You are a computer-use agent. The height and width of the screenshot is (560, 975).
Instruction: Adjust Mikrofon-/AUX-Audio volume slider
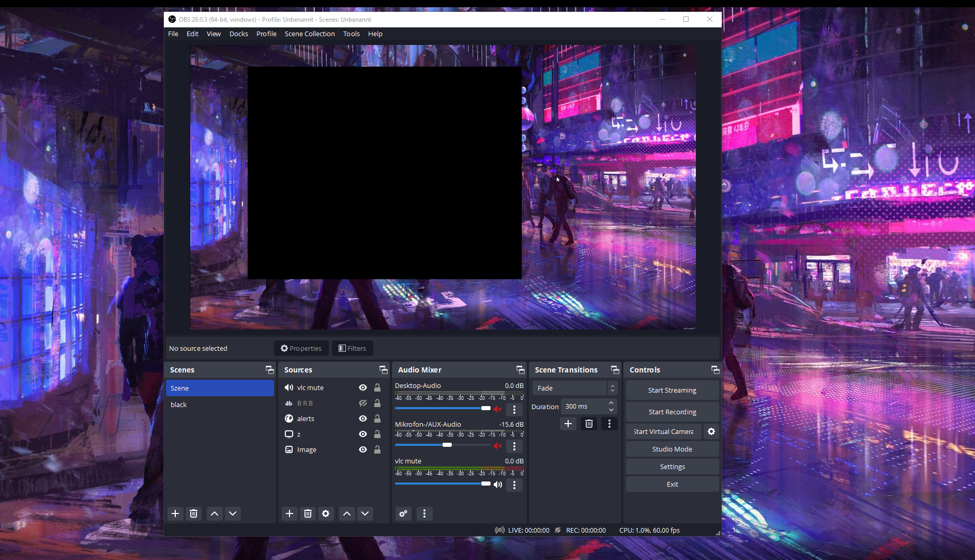[443, 445]
